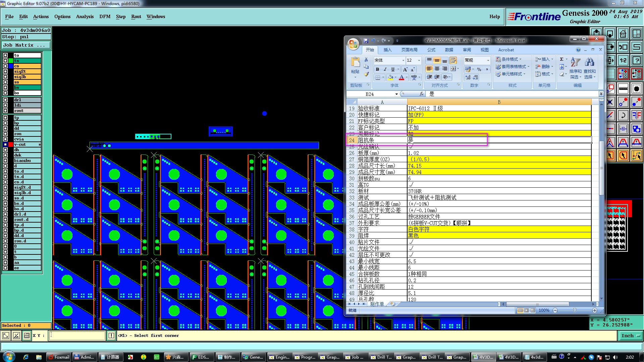
Task: Open the font size dropdown showing 12
Action: coord(419,60)
